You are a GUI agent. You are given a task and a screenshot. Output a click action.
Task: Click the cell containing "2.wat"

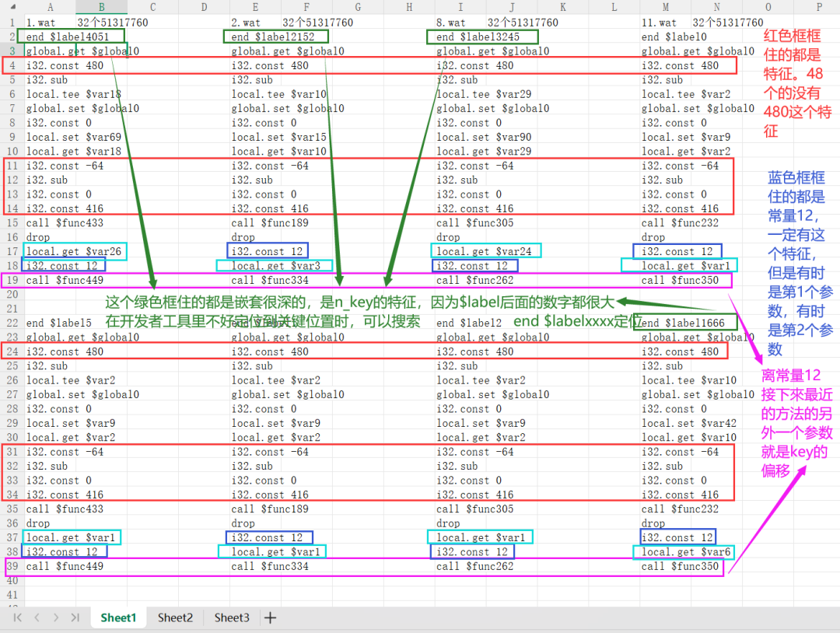(246, 23)
